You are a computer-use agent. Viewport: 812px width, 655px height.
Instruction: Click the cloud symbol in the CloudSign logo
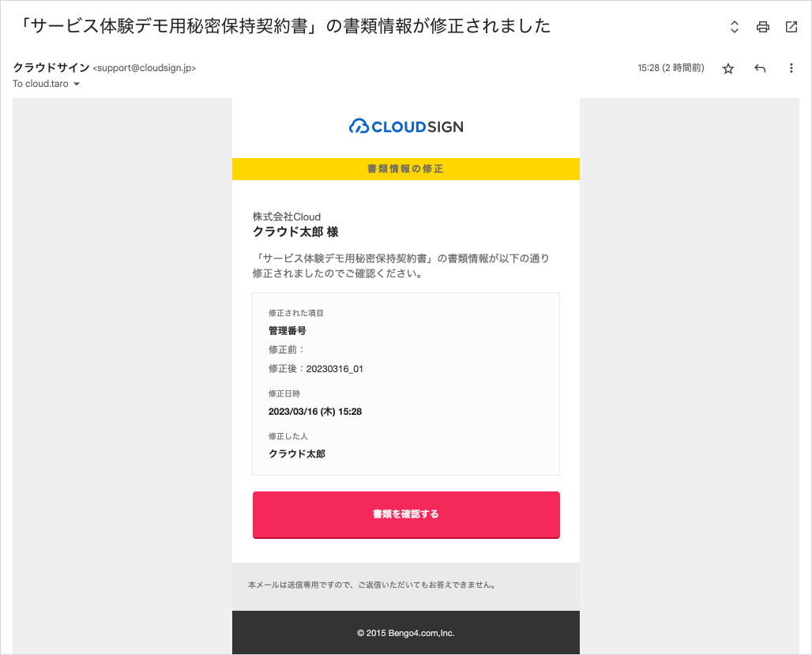pyautogui.click(x=359, y=126)
